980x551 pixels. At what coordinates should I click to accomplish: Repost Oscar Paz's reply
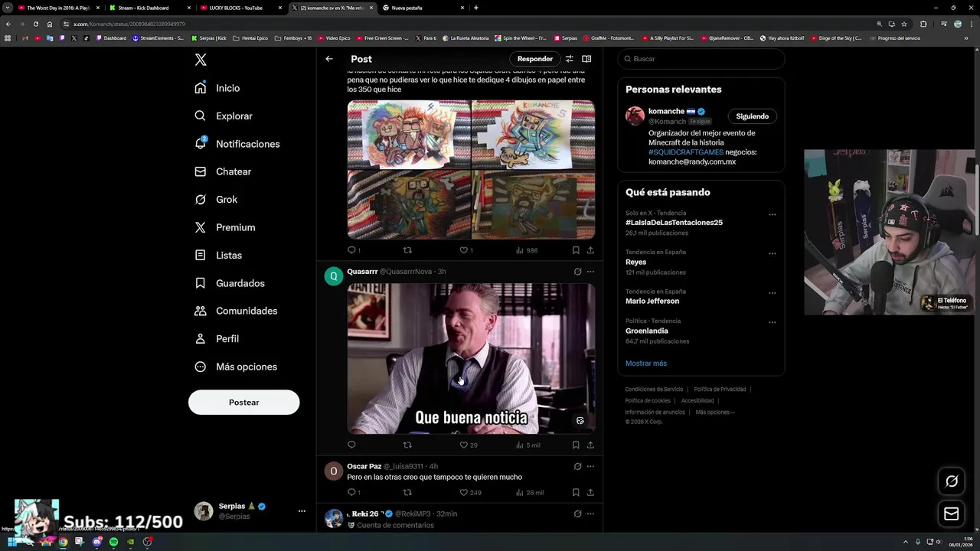coord(407,492)
